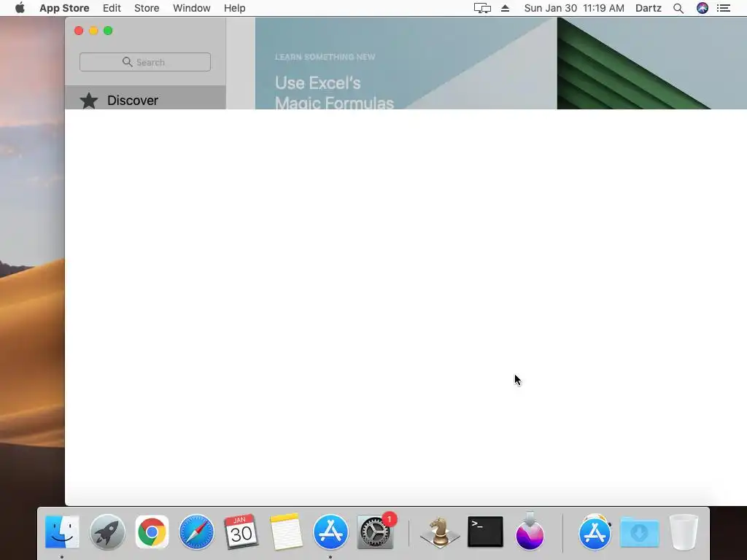Open the Use Excel's Magic Formulas story
This screenshot has height=560, width=747.
pyautogui.click(x=406, y=63)
